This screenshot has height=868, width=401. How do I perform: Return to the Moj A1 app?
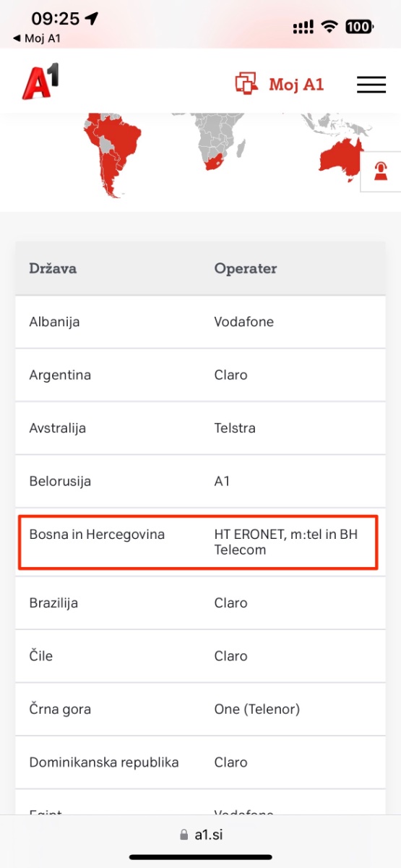click(36, 38)
